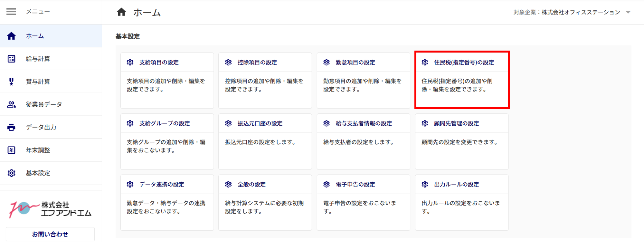This screenshot has width=644, height=242.
Task: Click text 住民税(指定番号)の追加や削除・編集を設定できます。
Action: [x=457, y=85]
